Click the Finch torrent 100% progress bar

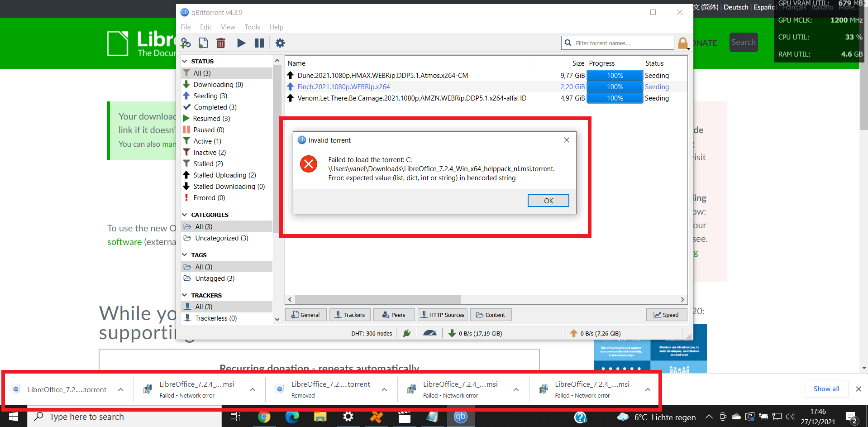615,87
